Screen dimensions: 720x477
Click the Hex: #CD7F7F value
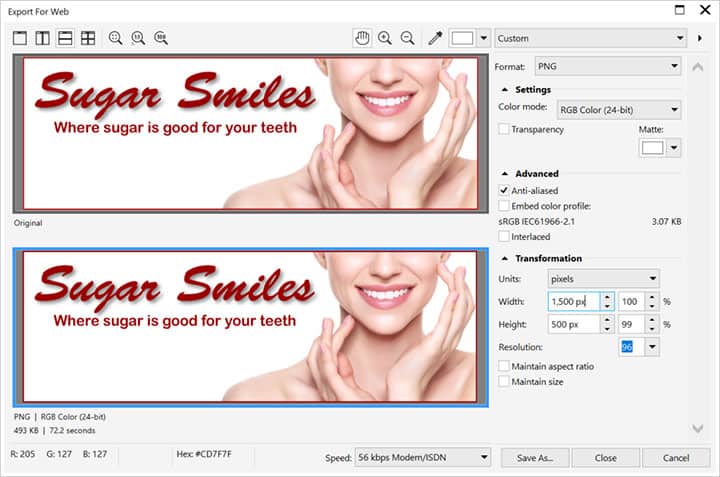click(x=204, y=454)
